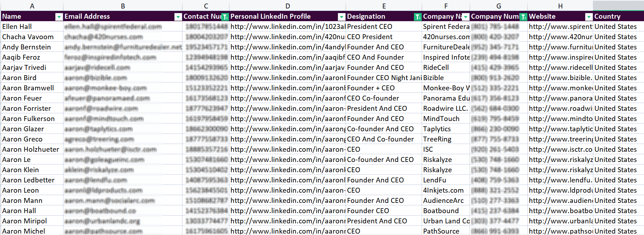The image size is (644, 235).
Task: Click the Aaron Forrister cell
Action: [x=32, y=108]
